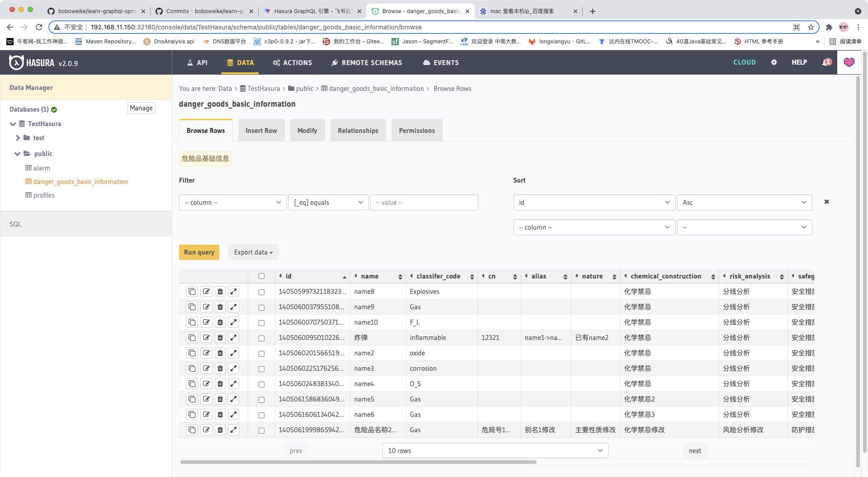Click the Hasura logo

click(16, 62)
